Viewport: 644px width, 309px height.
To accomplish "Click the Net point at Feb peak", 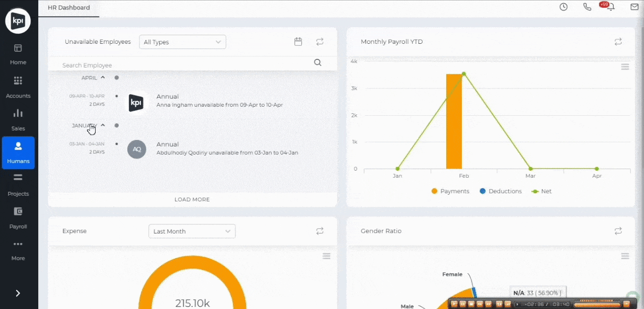I will (464, 73).
